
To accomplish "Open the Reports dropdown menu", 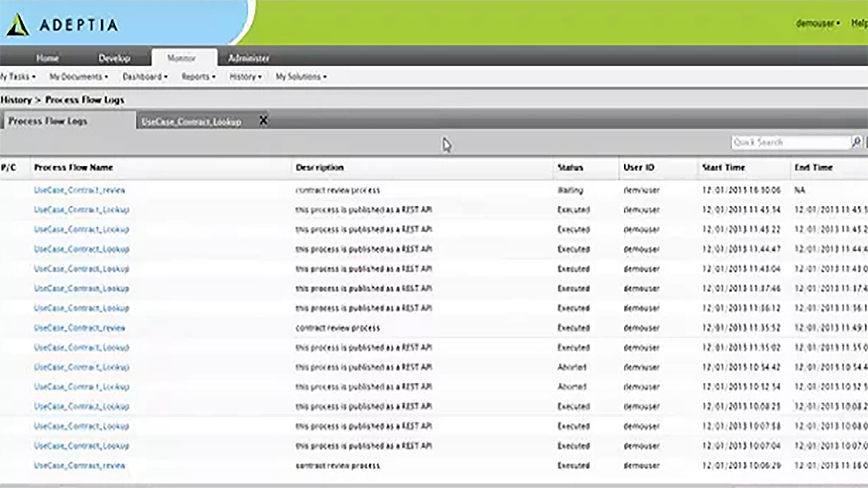I will 198,77.
